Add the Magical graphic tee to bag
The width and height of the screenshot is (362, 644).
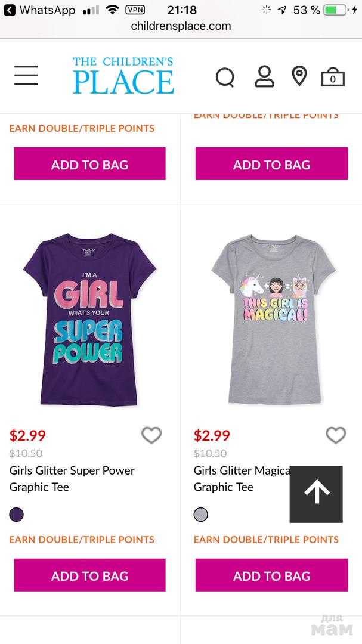[x=271, y=575]
